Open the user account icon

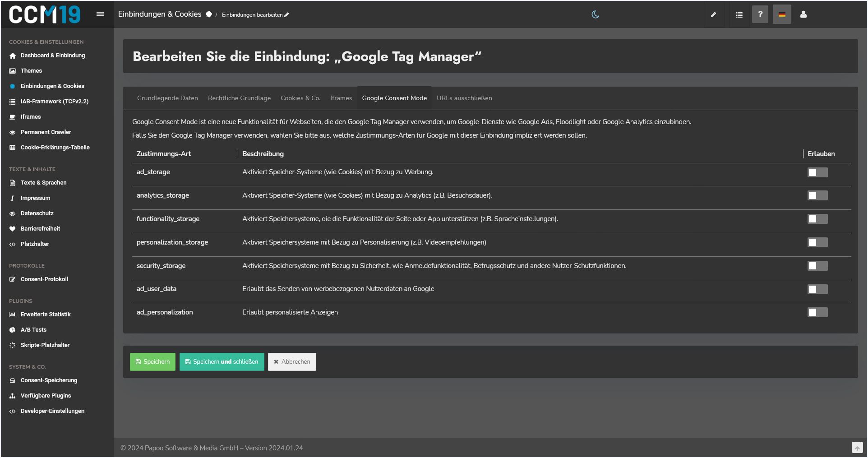[803, 14]
